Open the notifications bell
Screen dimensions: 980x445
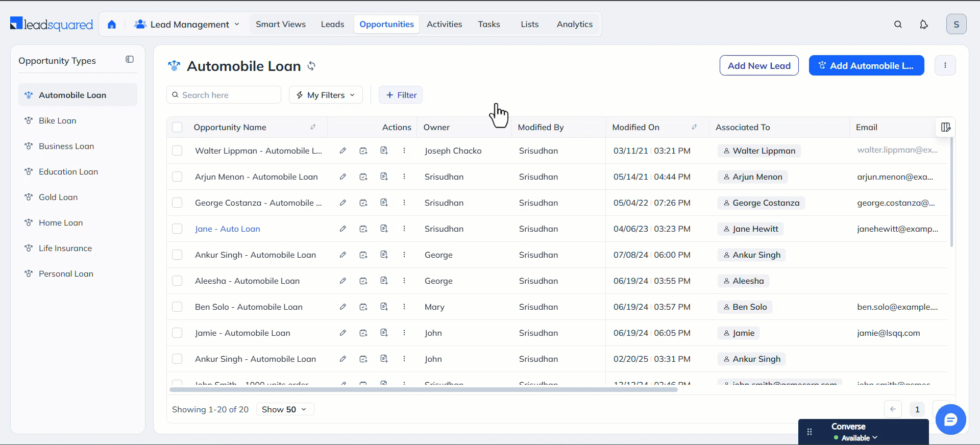[923, 24]
